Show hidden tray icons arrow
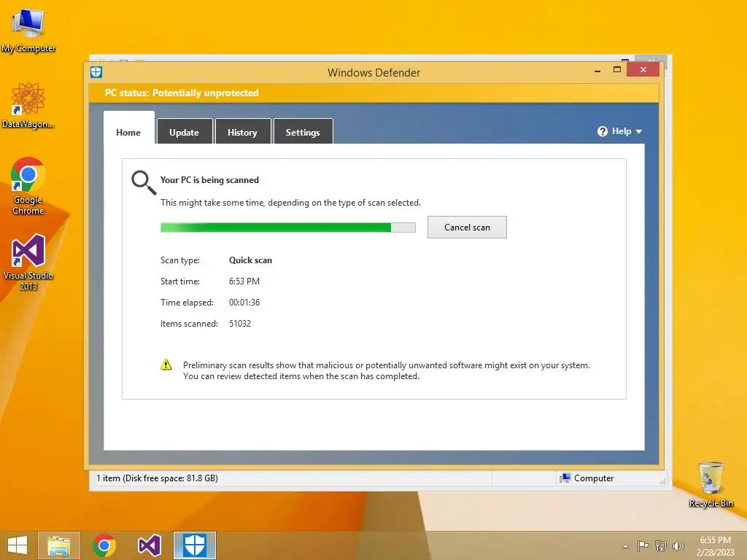The image size is (747, 560). pyautogui.click(x=625, y=546)
